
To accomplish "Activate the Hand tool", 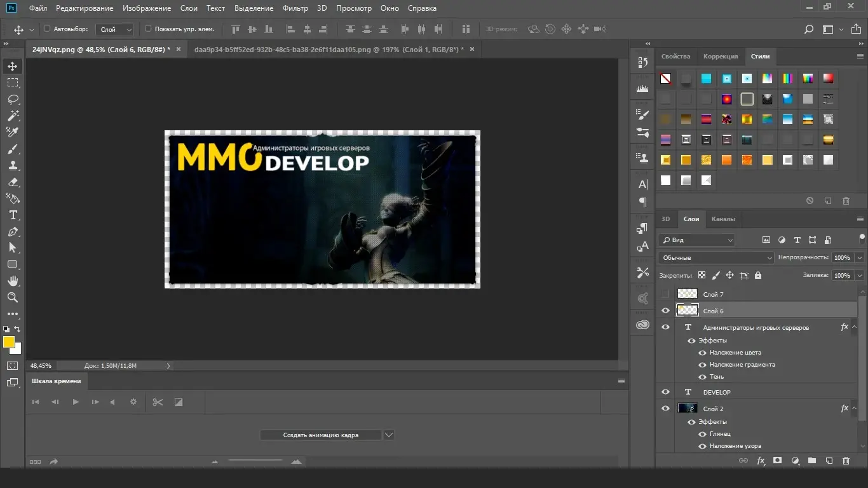I will click(x=13, y=281).
